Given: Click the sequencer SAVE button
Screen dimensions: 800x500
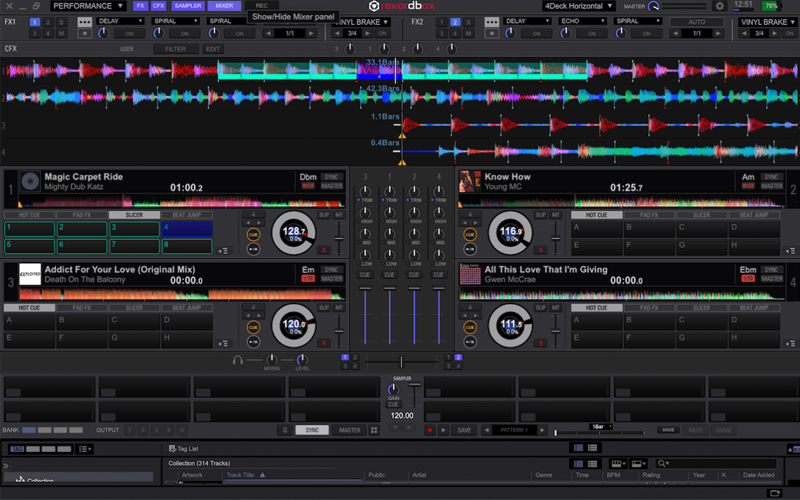Looking at the screenshot, I should (464, 430).
